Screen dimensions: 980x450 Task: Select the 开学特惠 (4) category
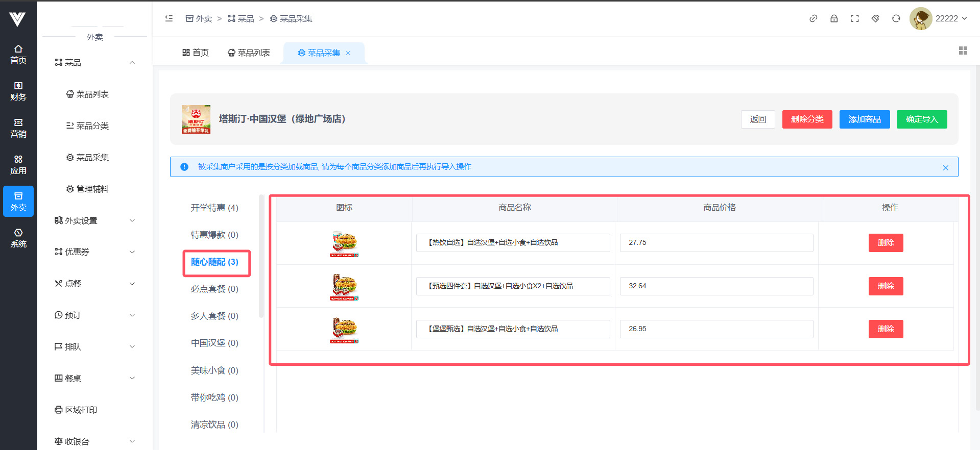pos(214,208)
